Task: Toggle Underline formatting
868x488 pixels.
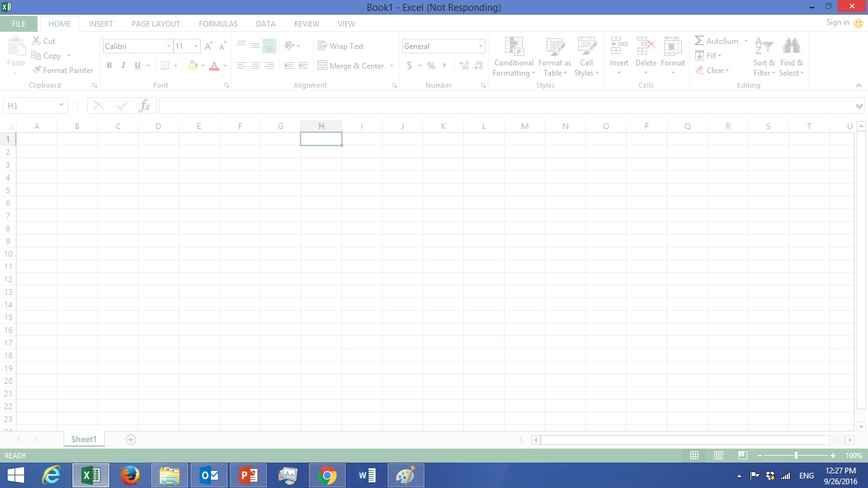Action: [137, 65]
